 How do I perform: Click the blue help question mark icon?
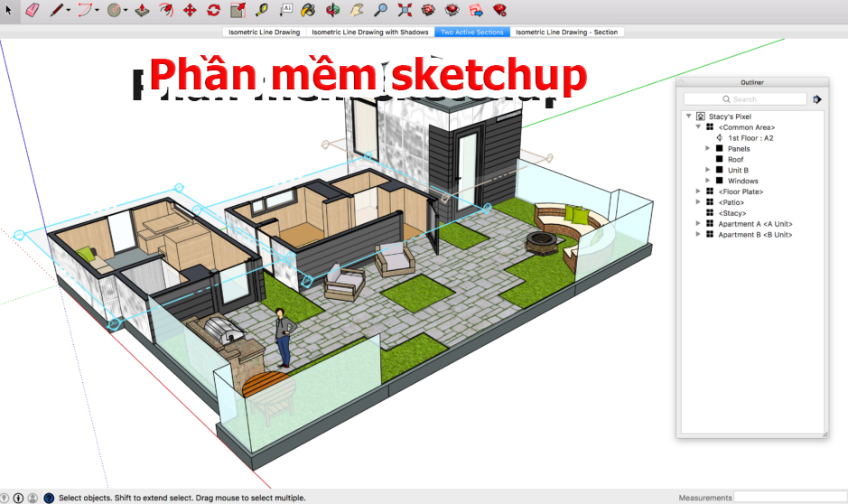(49, 498)
